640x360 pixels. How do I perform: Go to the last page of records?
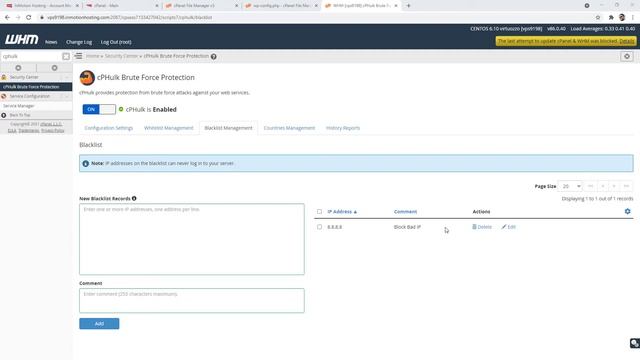tap(626, 186)
